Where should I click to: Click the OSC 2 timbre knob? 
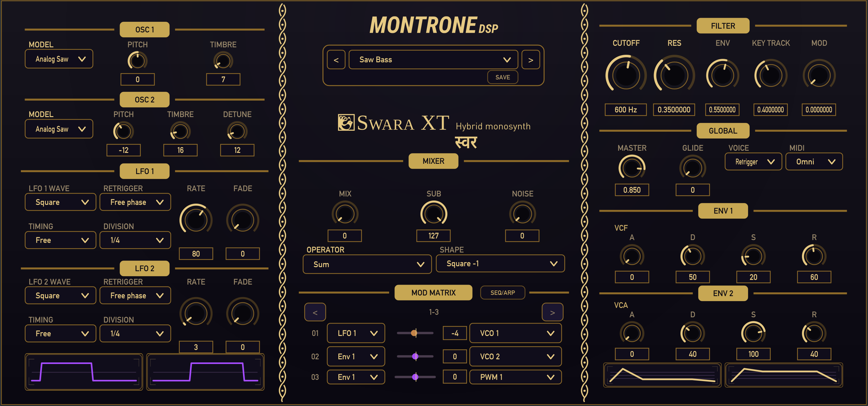[x=180, y=131]
